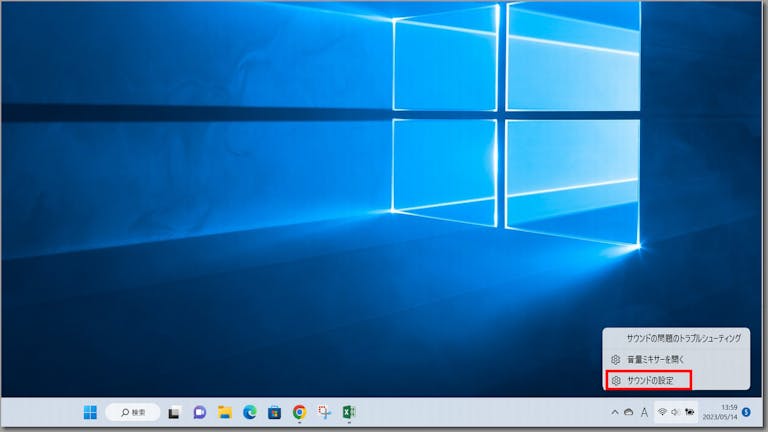
Task: Click the battery power tray icon
Action: click(x=689, y=412)
